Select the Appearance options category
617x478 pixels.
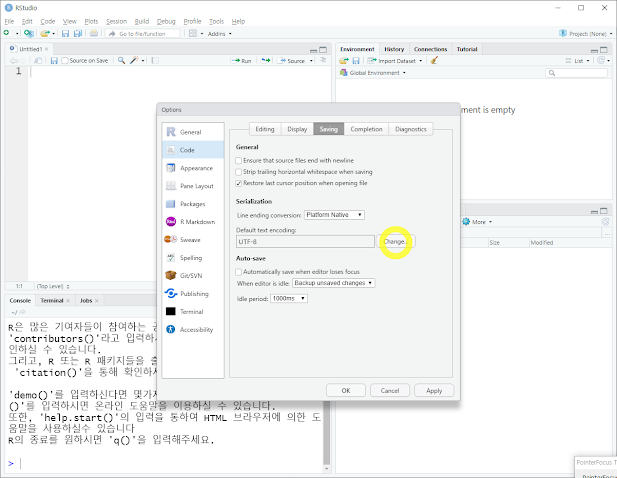coord(193,168)
